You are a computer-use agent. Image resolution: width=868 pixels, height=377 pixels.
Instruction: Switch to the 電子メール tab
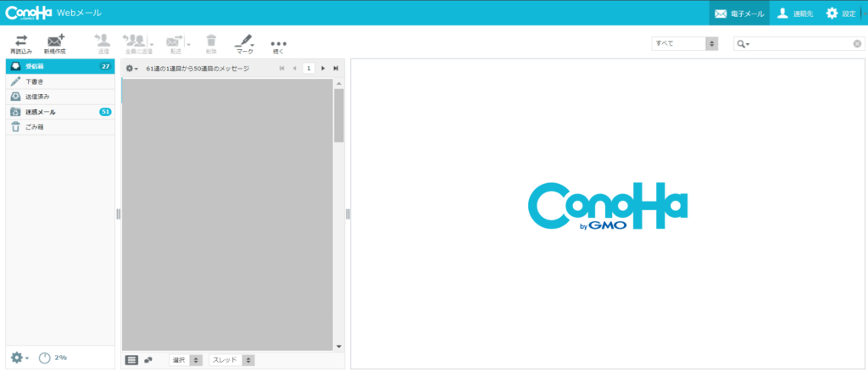coord(739,14)
